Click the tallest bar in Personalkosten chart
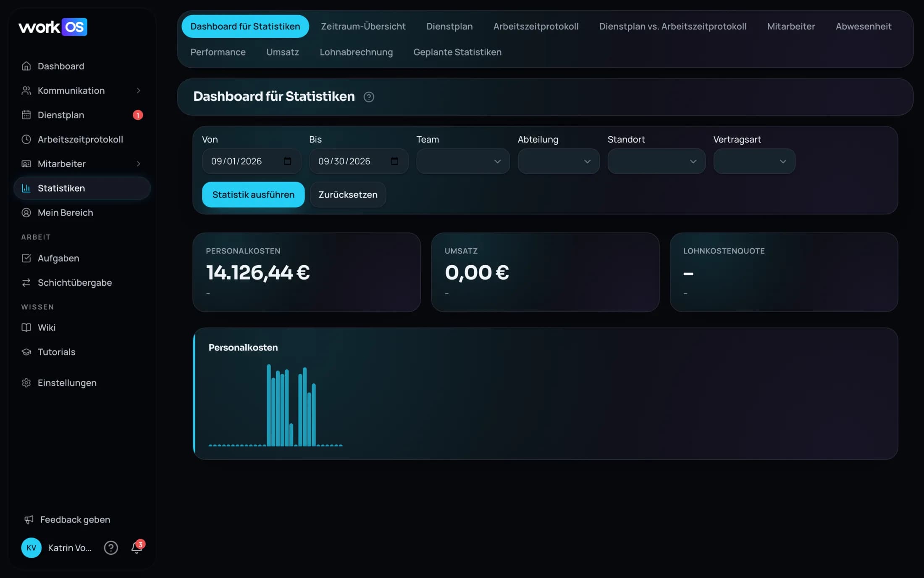 tap(269, 405)
